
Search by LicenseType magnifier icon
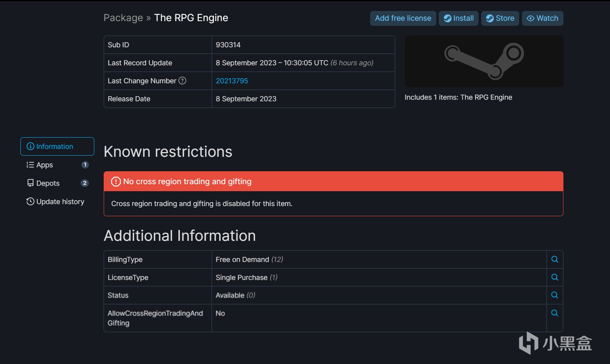[x=554, y=277]
